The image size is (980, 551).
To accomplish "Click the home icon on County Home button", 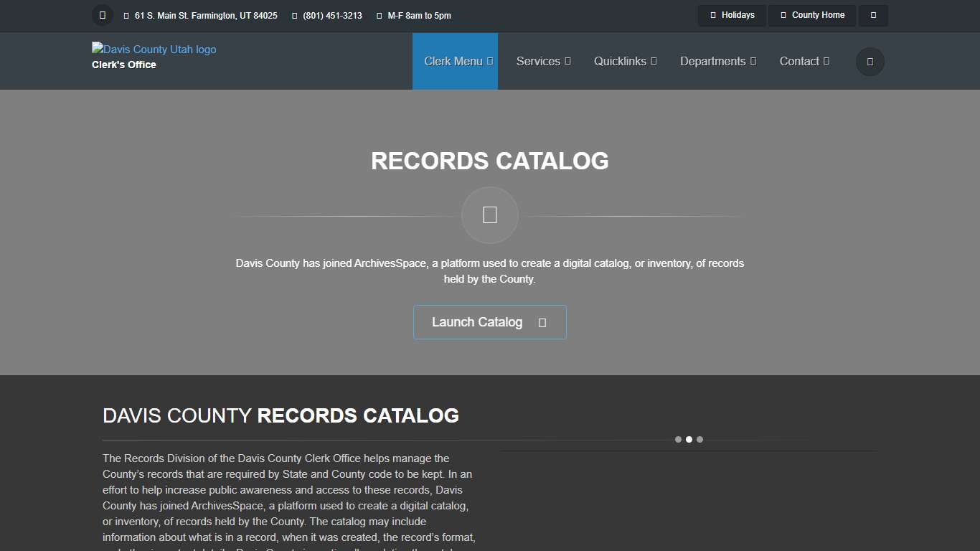I will pyautogui.click(x=783, y=15).
